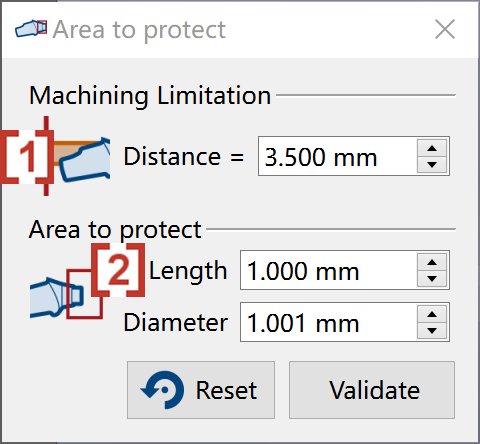Decrease Diameter value with down arrow
480x444 pixels.
[432, 330]
